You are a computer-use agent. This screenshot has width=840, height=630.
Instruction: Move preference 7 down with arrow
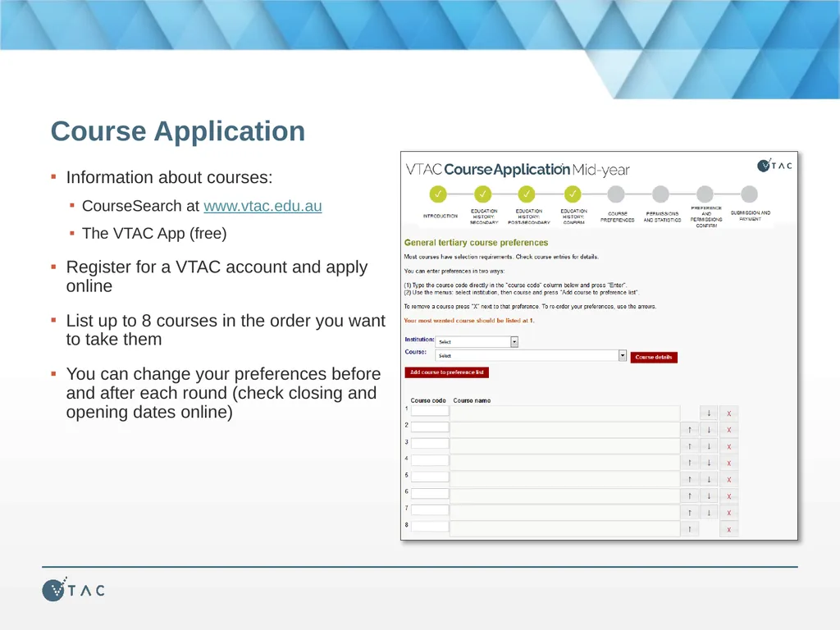pos(709,513)
